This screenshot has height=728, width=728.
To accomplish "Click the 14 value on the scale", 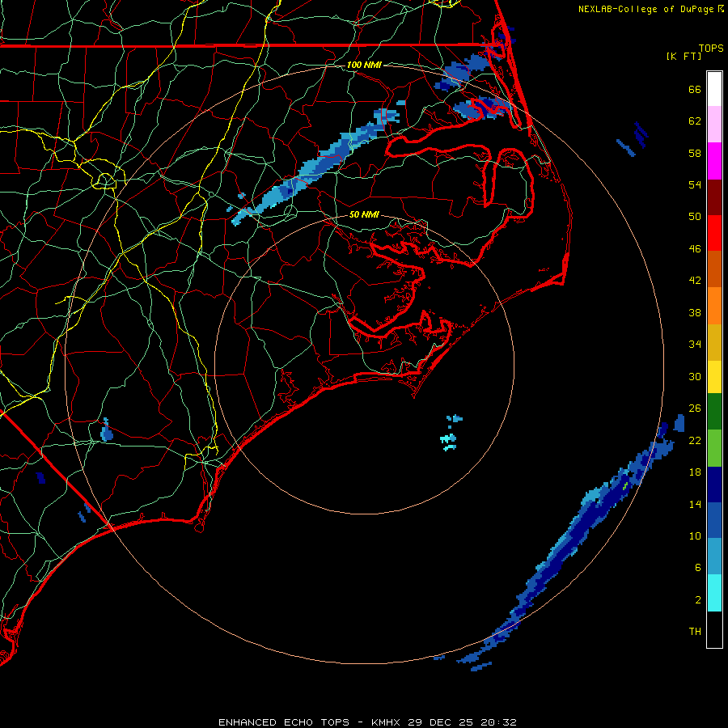I will tap(695, 504).
